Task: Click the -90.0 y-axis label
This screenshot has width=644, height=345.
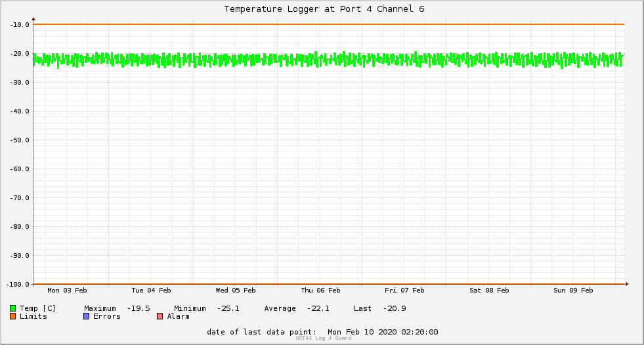Action: [20, 256]
